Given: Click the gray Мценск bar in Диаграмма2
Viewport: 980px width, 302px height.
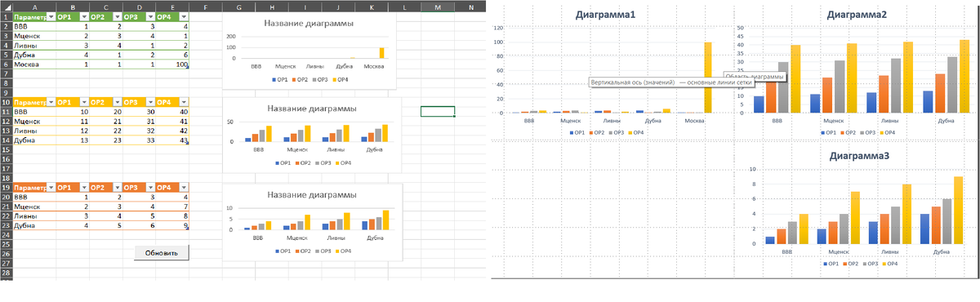Looking at the screenshot, I should (x=840, y=87).
